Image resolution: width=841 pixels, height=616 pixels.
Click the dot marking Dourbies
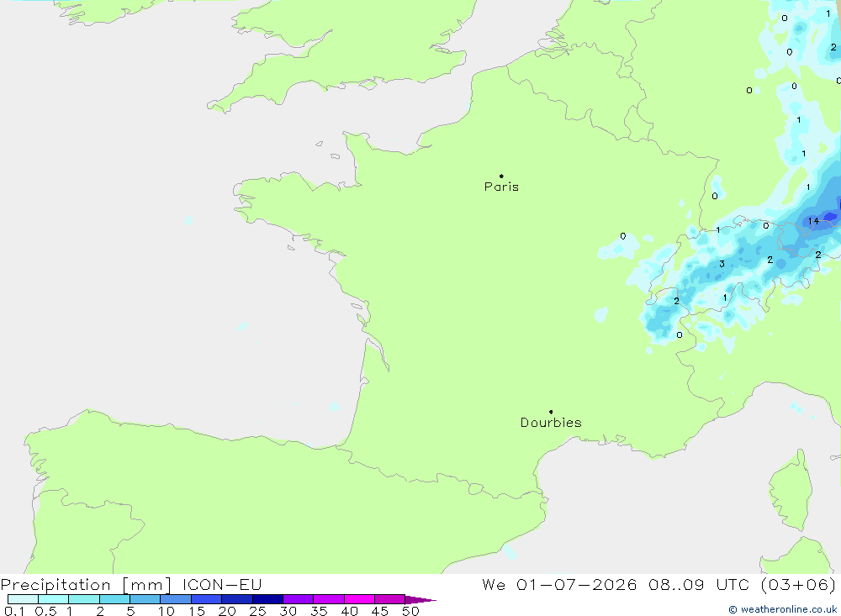point(551,412)
